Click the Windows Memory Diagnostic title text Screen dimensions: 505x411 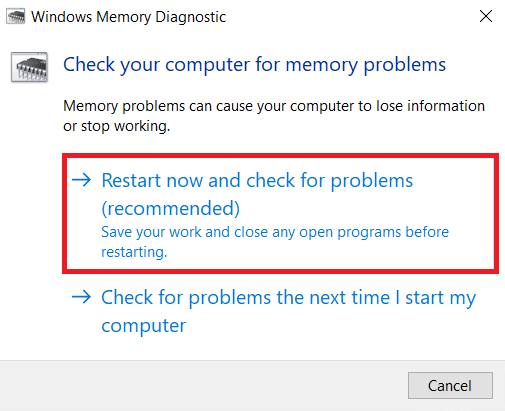tap(128, 17)
